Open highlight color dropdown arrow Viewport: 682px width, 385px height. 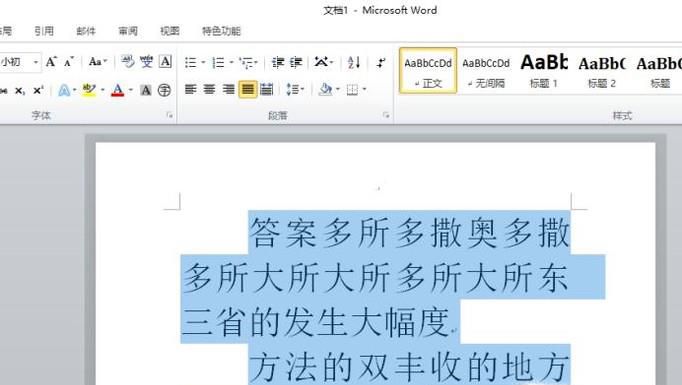click(103, 90)
